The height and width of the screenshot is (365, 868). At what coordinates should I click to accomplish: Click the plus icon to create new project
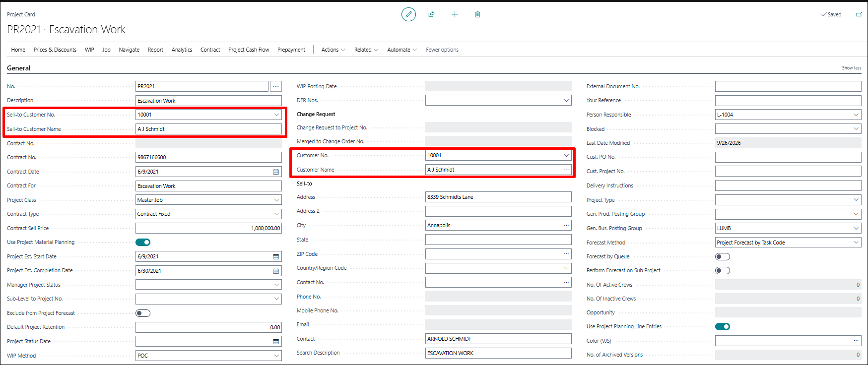455,14
